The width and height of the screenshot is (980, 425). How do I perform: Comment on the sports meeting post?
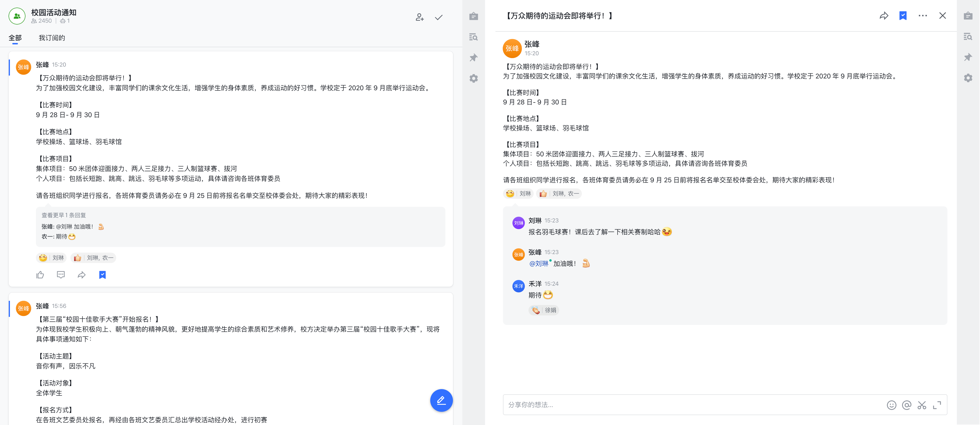[x=61, y=275]
